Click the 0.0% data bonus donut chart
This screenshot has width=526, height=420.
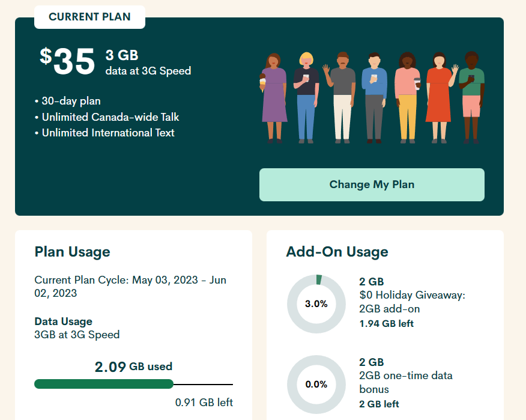pos(316,384)
